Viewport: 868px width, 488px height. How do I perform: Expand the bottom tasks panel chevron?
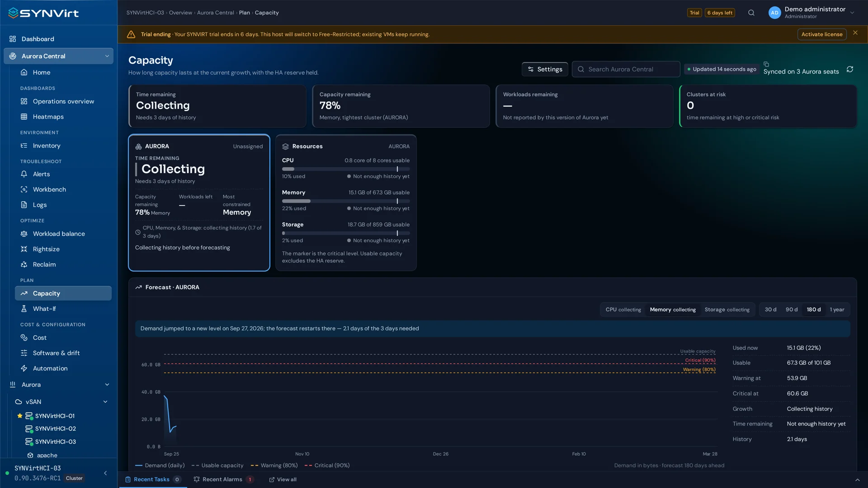pos(857,480)
